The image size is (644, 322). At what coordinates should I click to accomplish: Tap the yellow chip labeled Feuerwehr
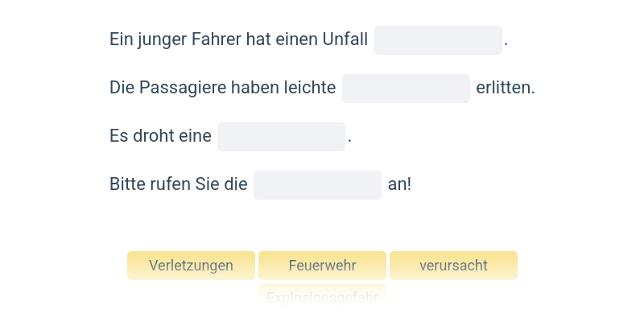(x=323, y=266)
